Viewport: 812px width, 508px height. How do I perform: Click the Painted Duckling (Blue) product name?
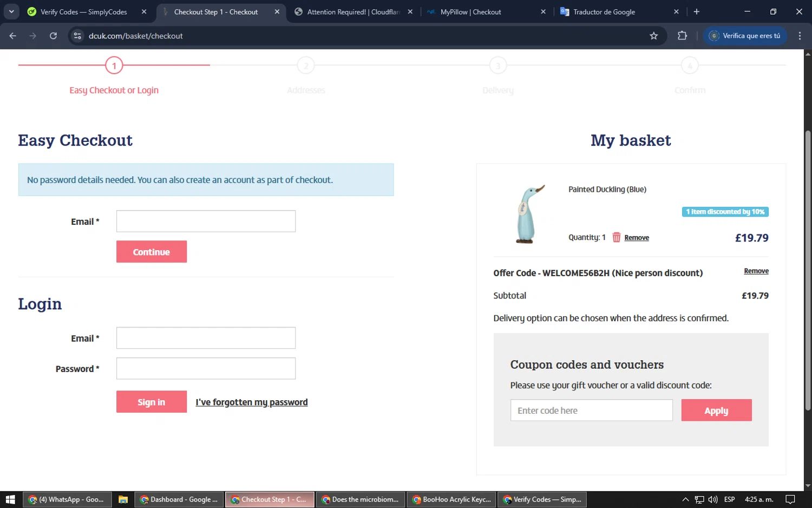[x=607, y=190]
